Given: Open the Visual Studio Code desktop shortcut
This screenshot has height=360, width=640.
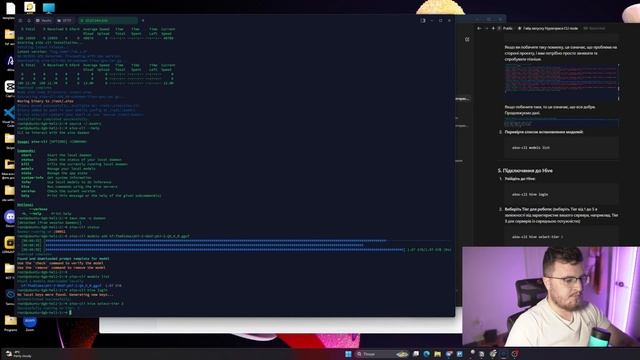Looking at the screenshot, I should coord(9,116).
